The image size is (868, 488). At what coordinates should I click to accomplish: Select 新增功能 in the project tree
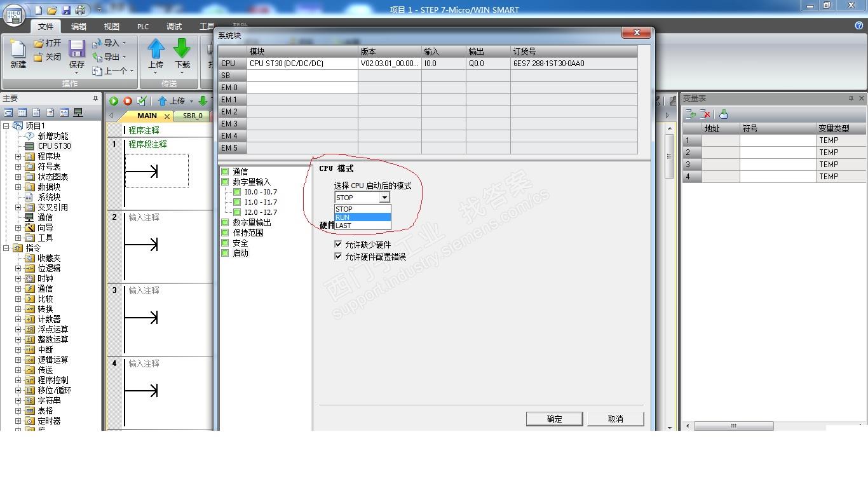(x=53, y=136)
